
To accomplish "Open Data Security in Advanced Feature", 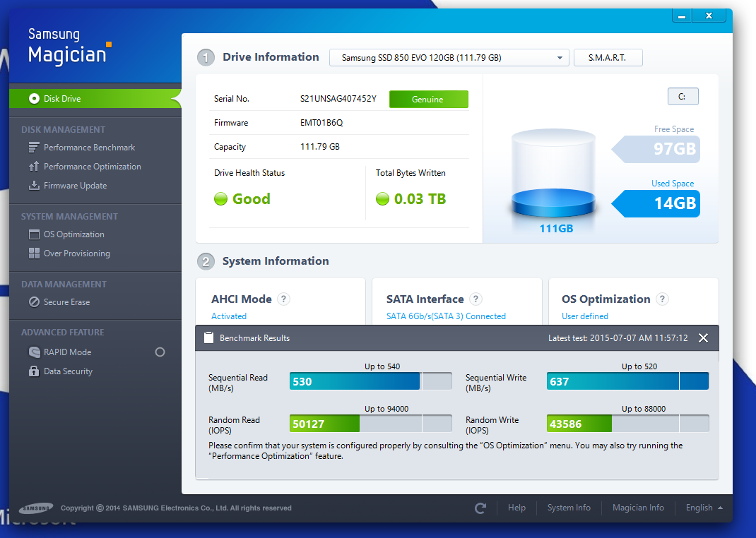I will pyautogui.click(x=68, y=371).
